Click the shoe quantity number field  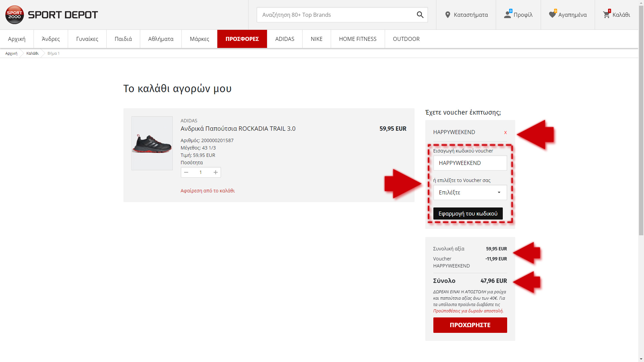201,172
